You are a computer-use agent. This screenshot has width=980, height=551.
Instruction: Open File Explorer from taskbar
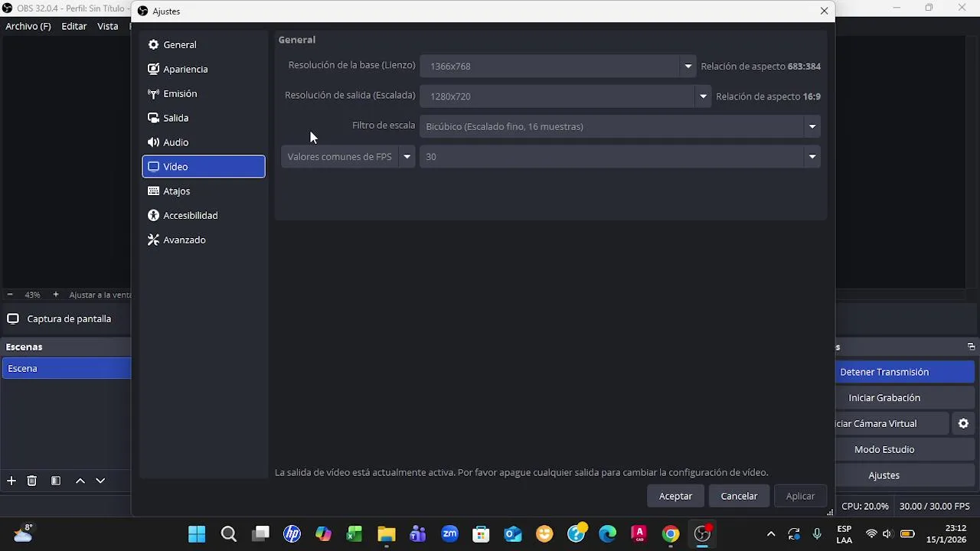[x=386, y=534]
